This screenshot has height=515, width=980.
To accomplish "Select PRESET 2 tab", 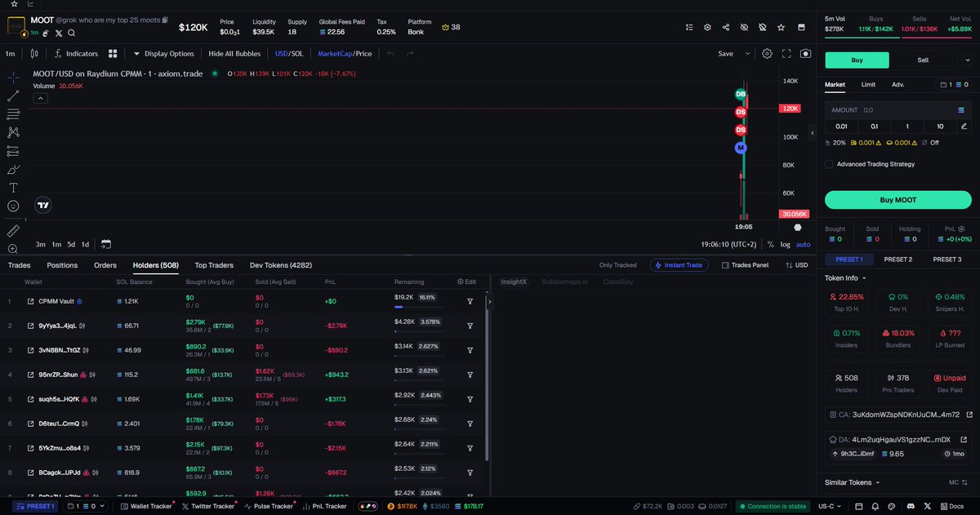I will click(898, 260).
